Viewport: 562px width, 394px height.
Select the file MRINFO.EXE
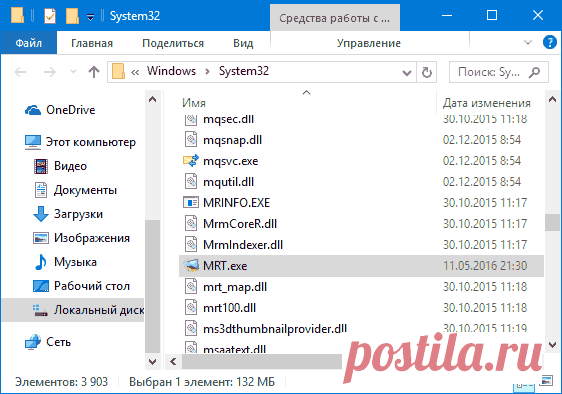(236, 203)
